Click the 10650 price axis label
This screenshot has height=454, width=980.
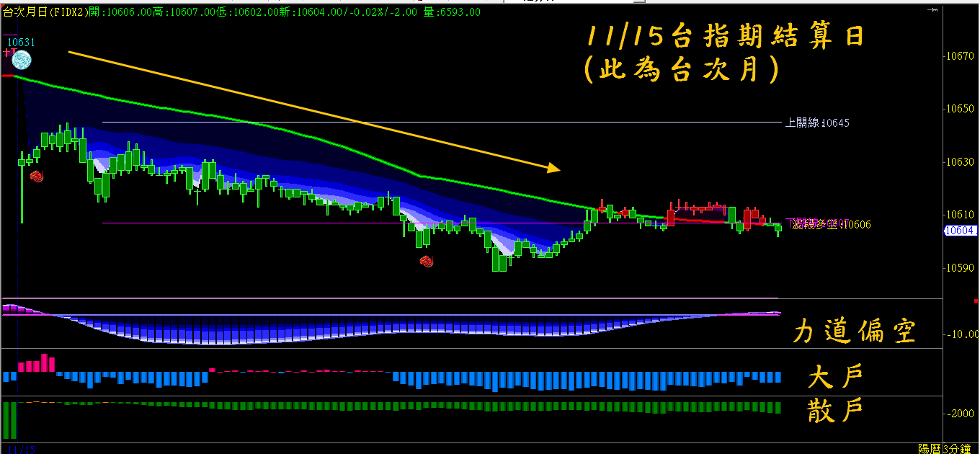point(961,109)
